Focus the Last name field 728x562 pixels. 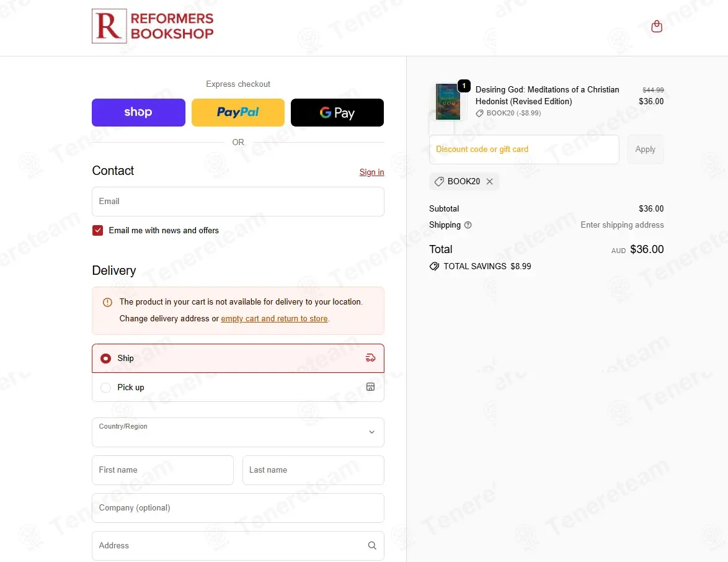[313, 470]
